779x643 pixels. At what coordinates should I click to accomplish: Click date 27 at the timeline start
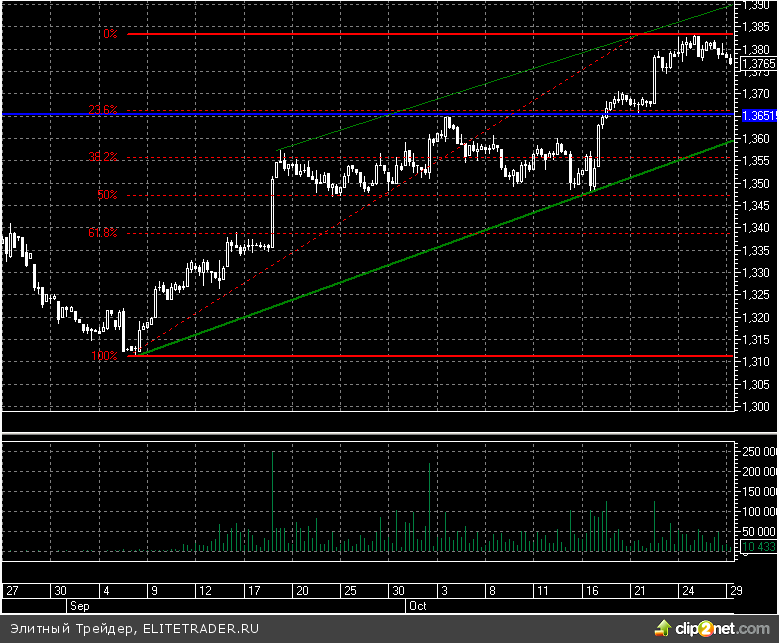click(x=11, y=591)
